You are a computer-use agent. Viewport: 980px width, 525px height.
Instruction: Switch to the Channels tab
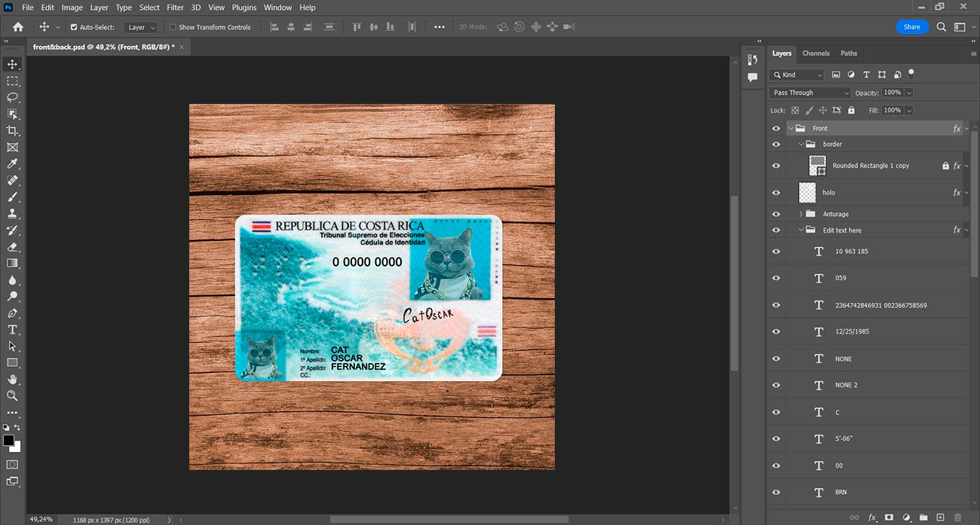point(816,53)
